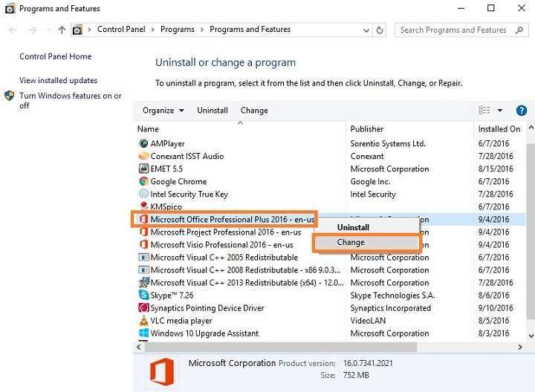535x392 pixels.
Task: Choose Uninstall from the context menu
Action: coord(353,227)
